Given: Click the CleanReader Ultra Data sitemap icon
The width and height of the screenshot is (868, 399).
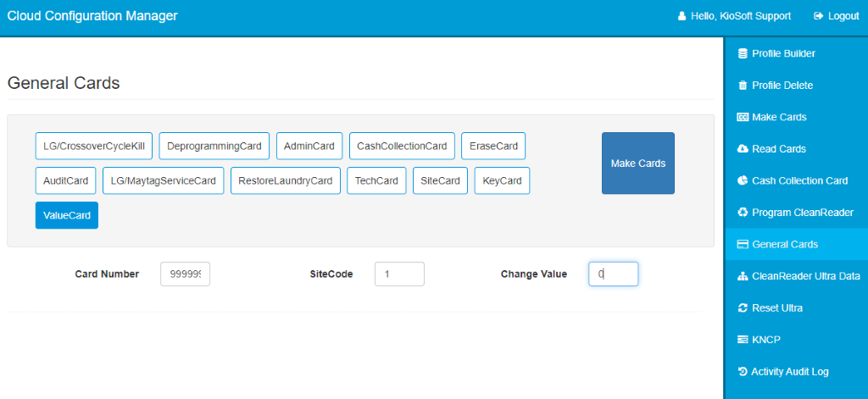Looking at the screenshot, I should 743,276.
